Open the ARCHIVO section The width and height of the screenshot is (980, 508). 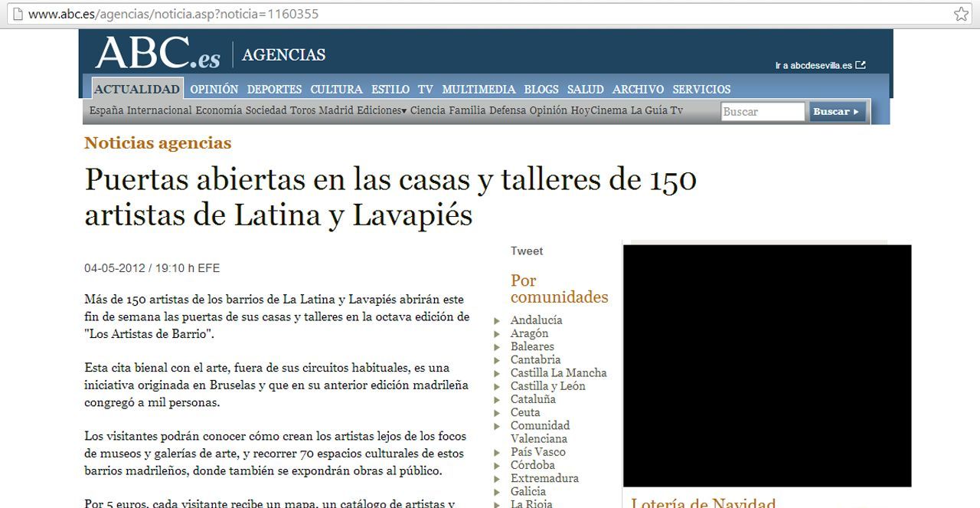click(638, 89)
